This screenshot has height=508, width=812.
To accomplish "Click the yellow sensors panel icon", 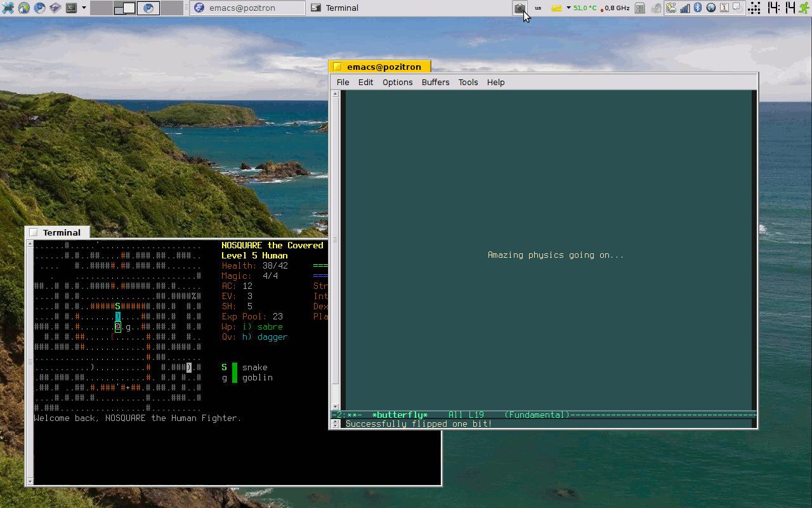I will (556, 8).
